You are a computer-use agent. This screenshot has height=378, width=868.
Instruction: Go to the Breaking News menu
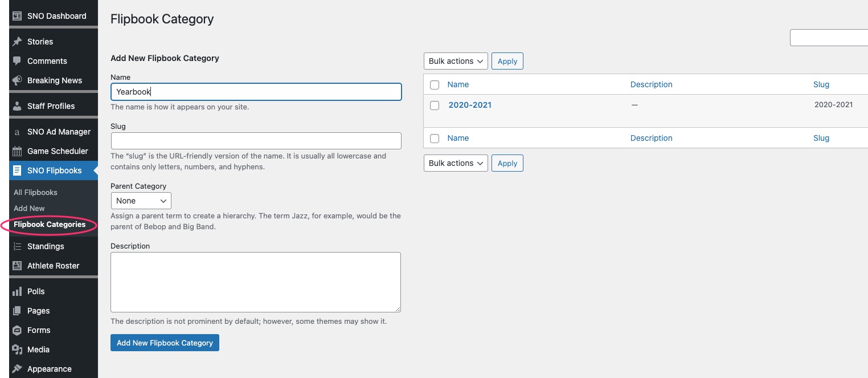click(x=55, y=80)
